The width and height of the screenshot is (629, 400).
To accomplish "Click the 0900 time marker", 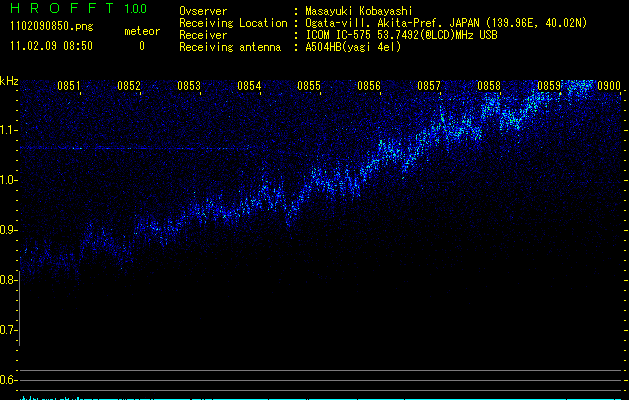I will 609,86.
